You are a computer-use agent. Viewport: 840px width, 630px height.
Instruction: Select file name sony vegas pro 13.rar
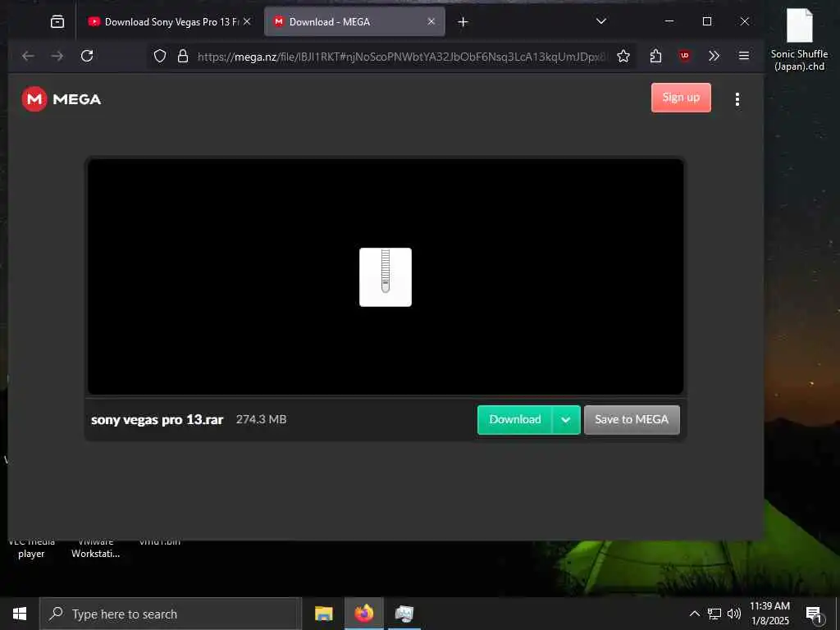tap(157, 419)
